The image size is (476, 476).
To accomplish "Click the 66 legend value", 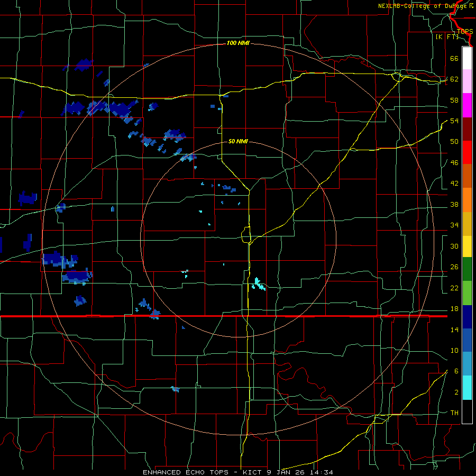I will 454,58.
